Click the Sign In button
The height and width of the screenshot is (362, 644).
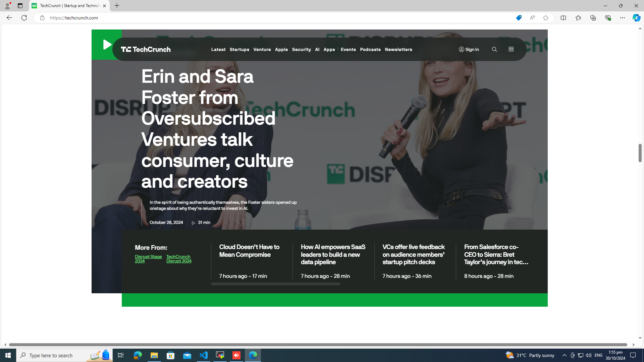[x=469, y=49]
